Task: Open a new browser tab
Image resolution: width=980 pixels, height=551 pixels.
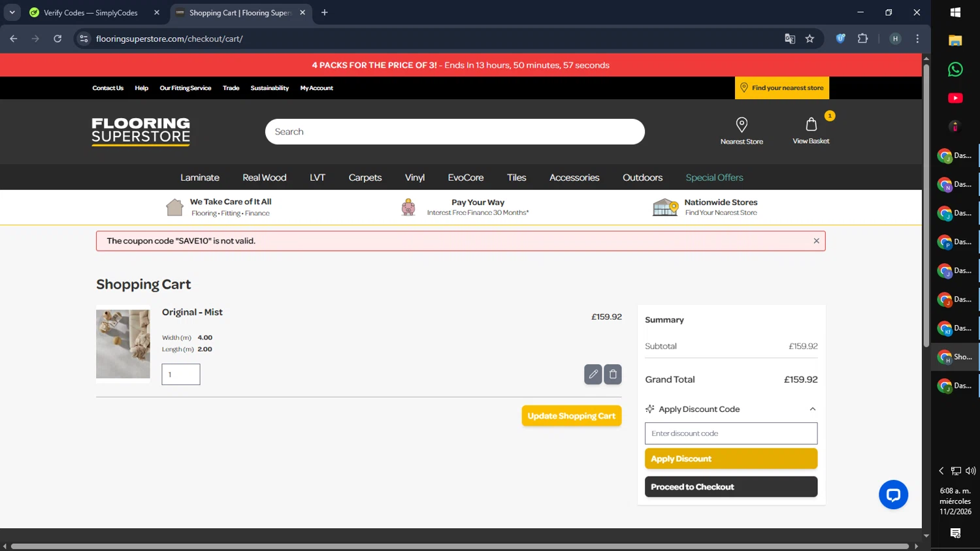Action: click(325, 12)
